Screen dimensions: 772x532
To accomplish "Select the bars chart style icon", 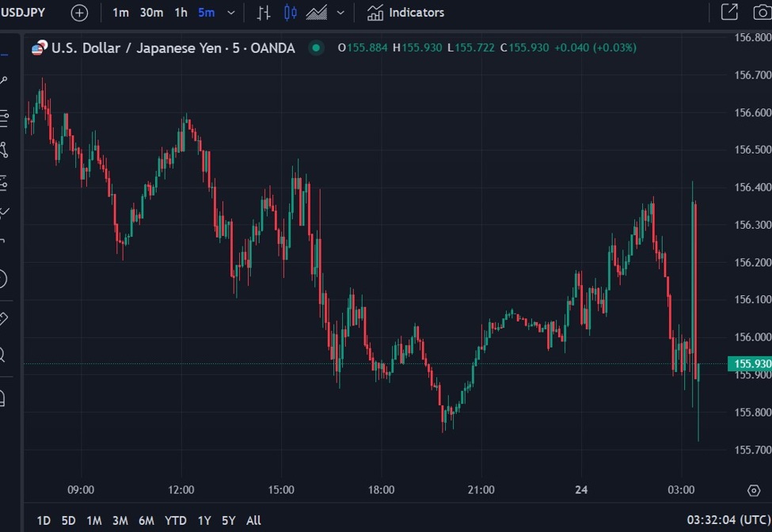I will click(x=264, y=13).
